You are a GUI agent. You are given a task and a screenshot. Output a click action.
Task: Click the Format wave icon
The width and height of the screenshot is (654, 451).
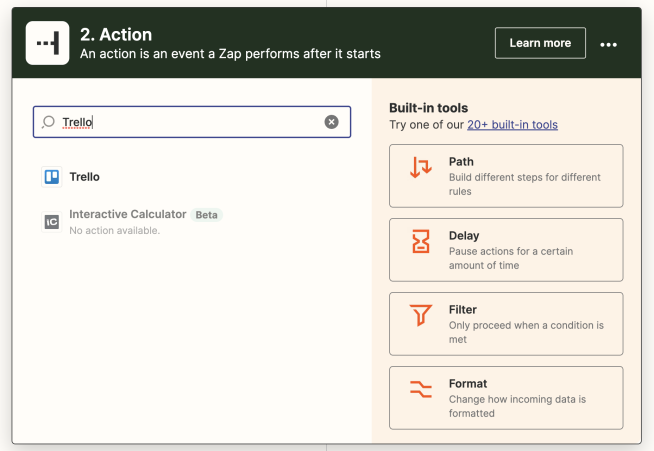click(420, 389)
